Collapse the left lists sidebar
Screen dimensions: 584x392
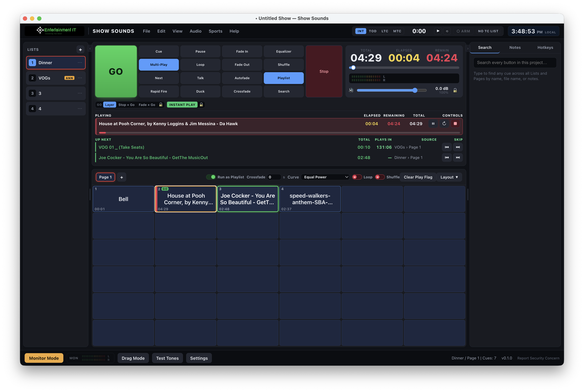click(90, 49)
